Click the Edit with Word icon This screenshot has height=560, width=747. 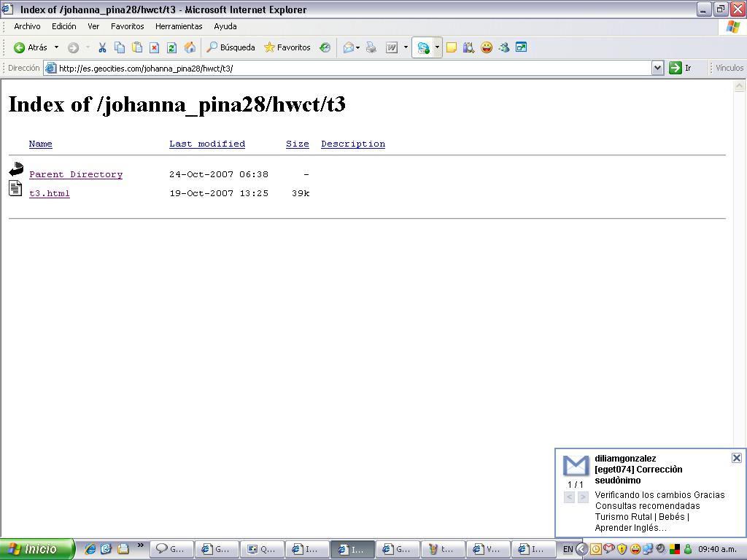(x=392, y=47)
